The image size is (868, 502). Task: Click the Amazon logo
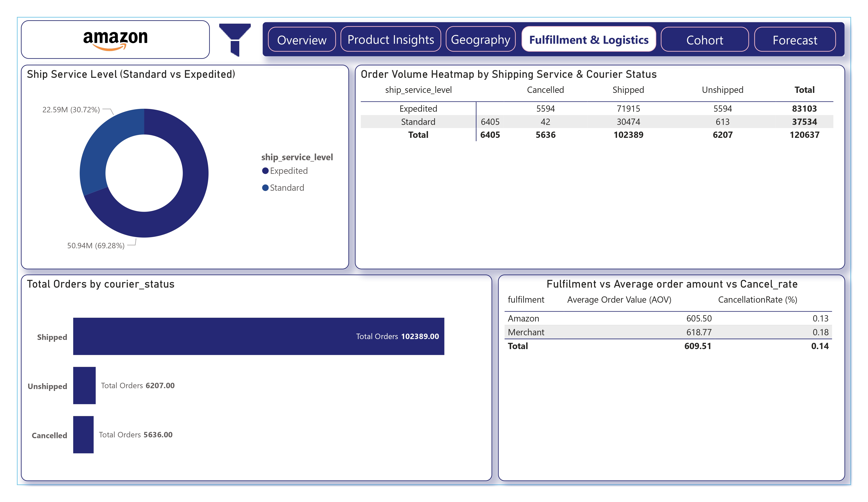[116, 39]
